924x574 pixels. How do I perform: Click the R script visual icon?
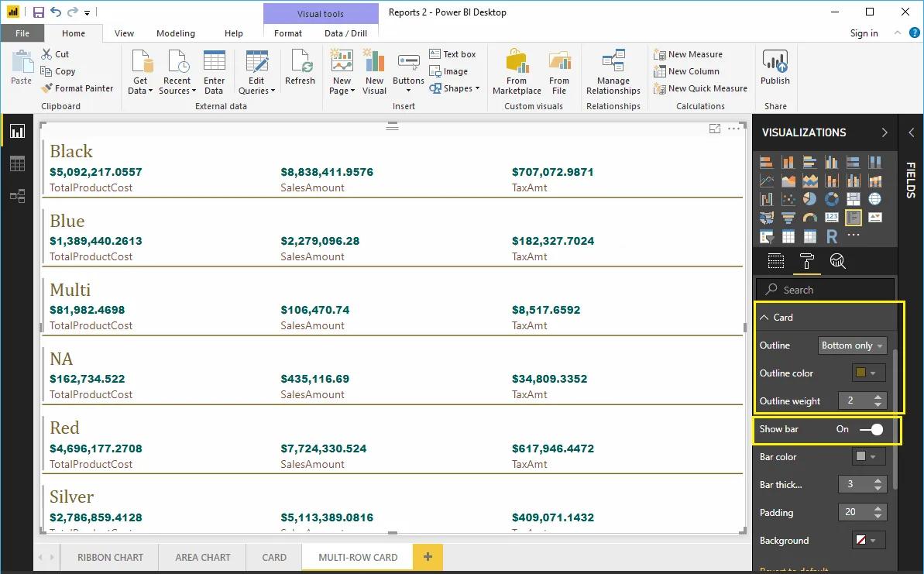(832, 235)
